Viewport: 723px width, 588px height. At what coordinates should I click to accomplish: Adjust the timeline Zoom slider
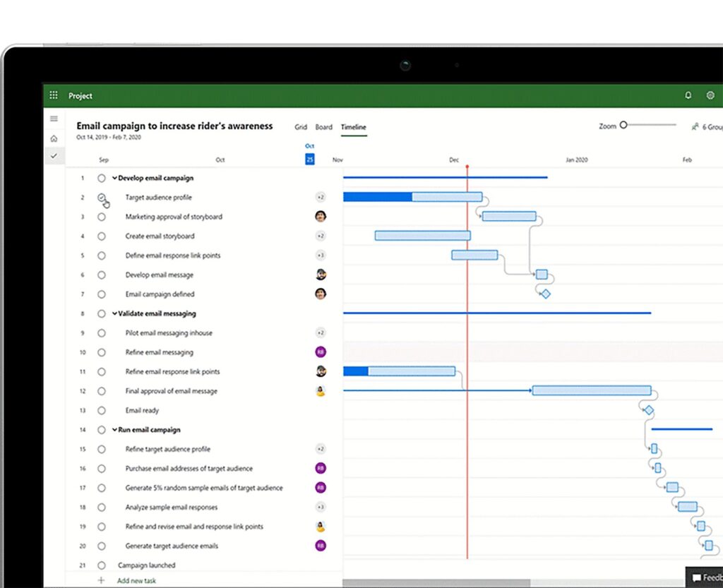click(x=624, y=125)
